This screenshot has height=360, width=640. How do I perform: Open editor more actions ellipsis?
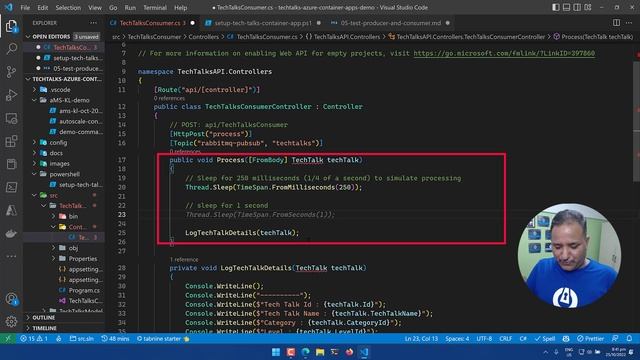(x=629, y=23)
